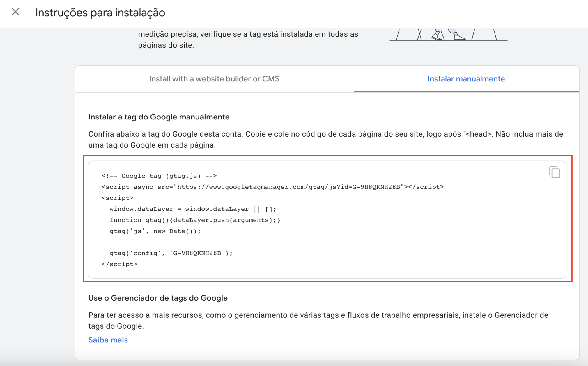The image size is (588, 366).
Task: Select the copy-to-clipboard icon in code box
Action: (x=555, y=173)
